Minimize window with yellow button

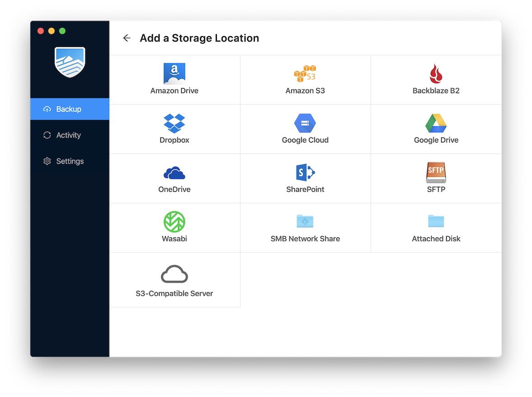coord(51,31)
